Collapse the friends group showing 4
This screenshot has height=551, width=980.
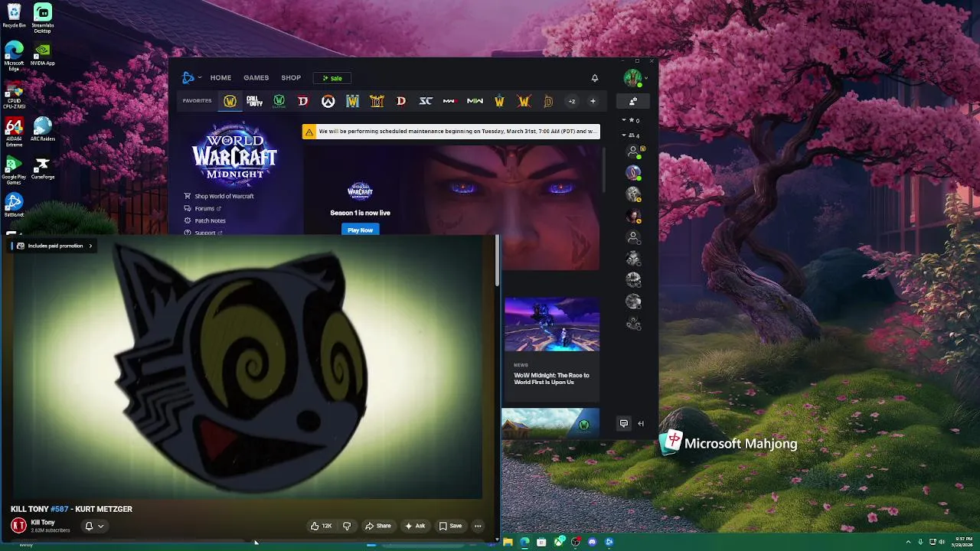tap(624, 135)
